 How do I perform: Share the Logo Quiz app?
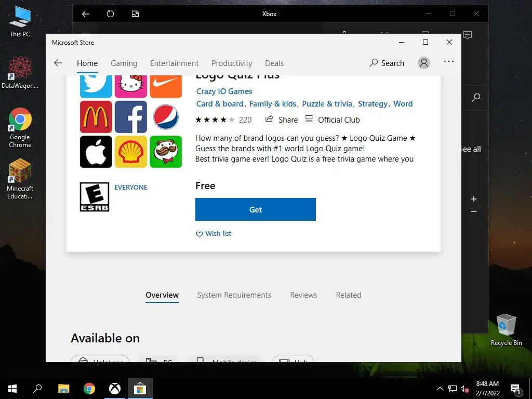282,119
